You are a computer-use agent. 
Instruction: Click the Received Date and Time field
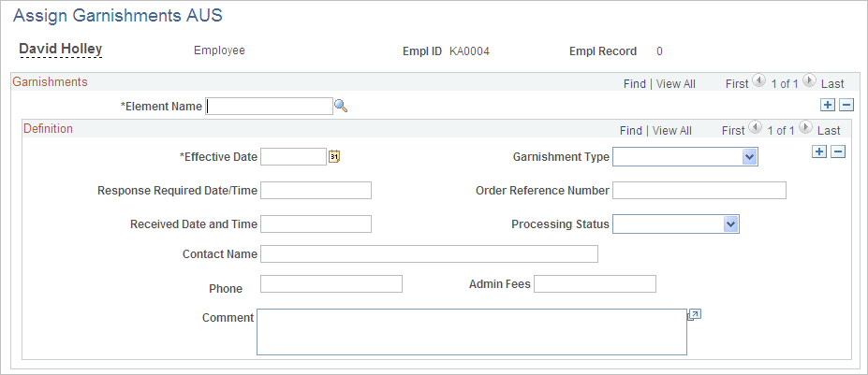[x=316, y=224]
